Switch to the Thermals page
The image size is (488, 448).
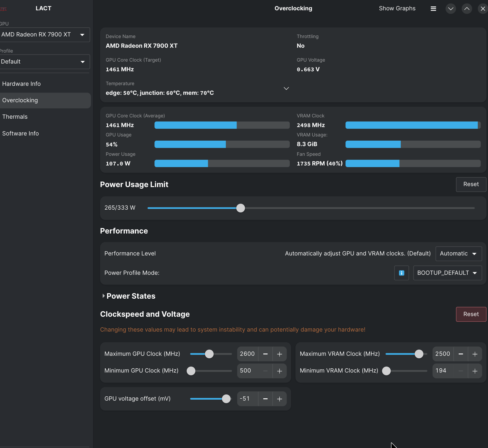click(x=45, y=117)
